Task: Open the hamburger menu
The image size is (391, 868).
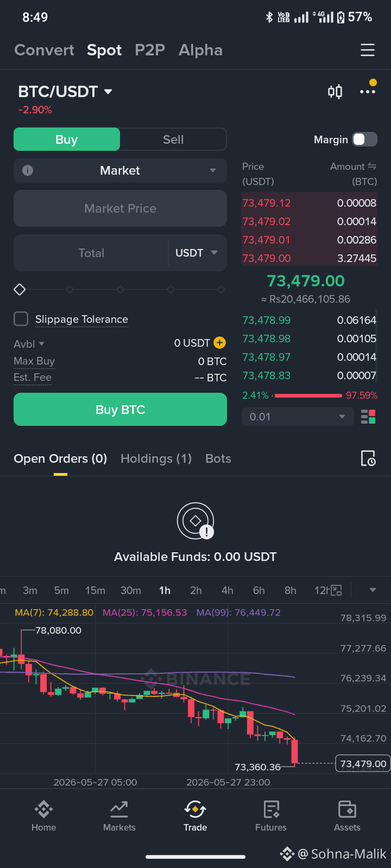Action: coord(368,50)
